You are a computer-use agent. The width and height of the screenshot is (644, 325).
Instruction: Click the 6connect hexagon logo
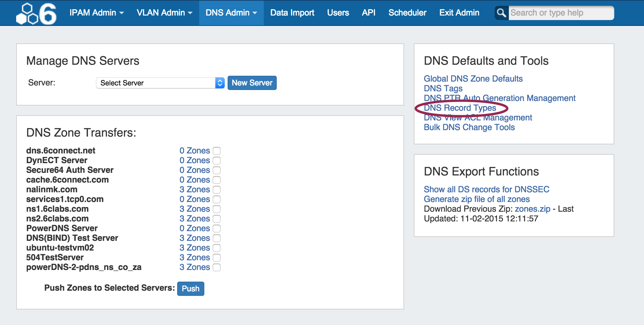36,14
